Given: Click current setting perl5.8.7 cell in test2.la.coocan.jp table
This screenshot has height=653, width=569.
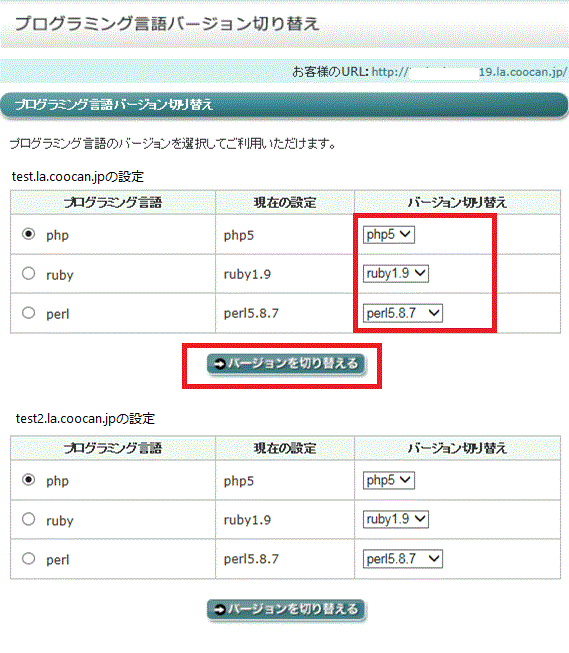Looking at the screenshot, I should 285,558.
